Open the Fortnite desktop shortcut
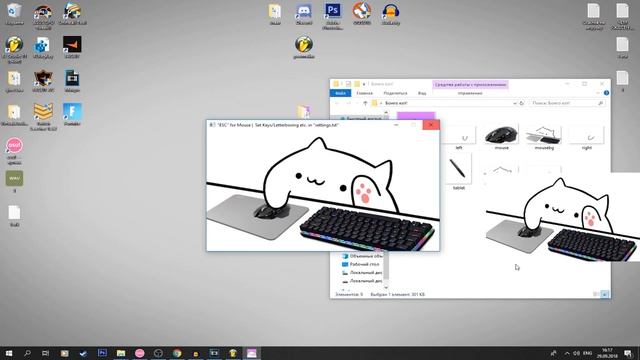 click(x=72, y=114)
